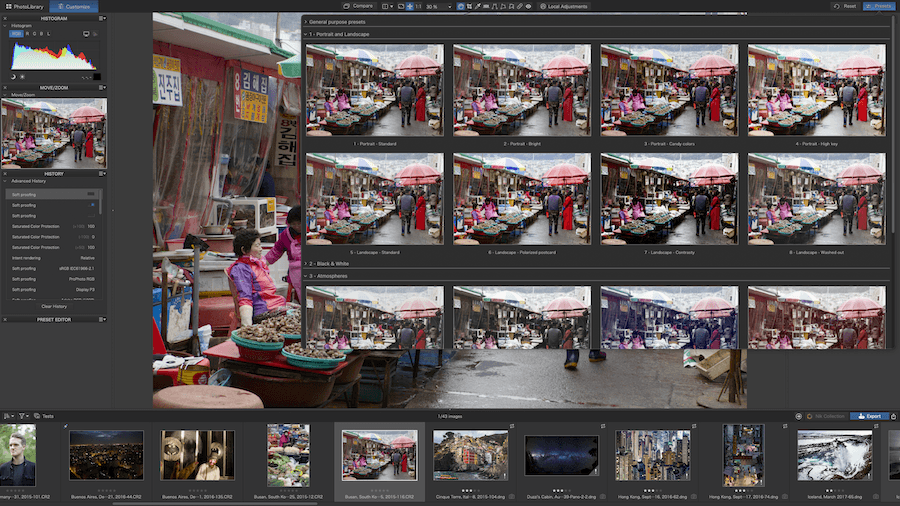Click the Export button

pyautogui.click(x=869, y=417)
